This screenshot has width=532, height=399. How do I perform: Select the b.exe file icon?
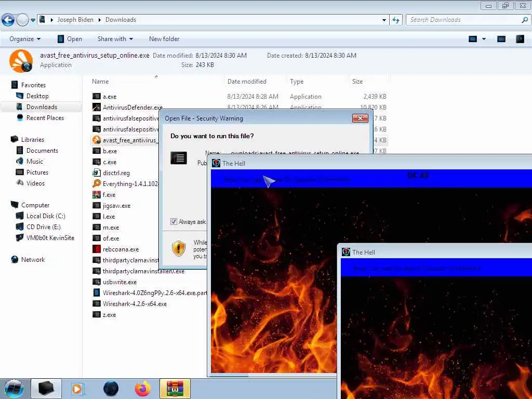coord(97,151)
